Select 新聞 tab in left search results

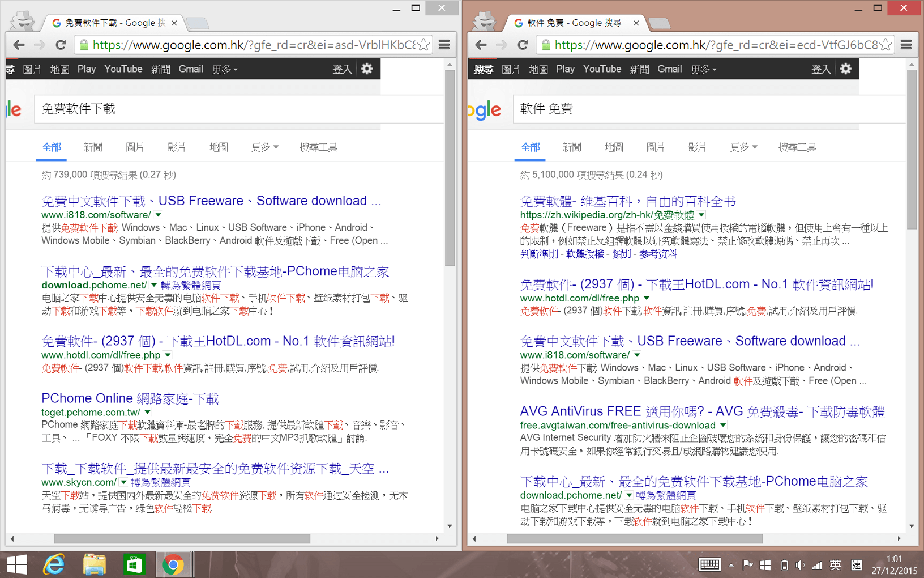pyautogui.click(x=93, y=147)
